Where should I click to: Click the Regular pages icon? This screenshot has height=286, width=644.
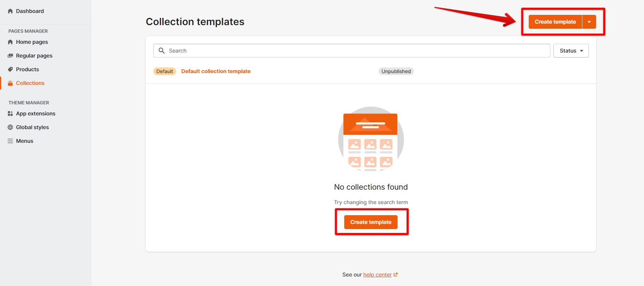click(10, 56)
